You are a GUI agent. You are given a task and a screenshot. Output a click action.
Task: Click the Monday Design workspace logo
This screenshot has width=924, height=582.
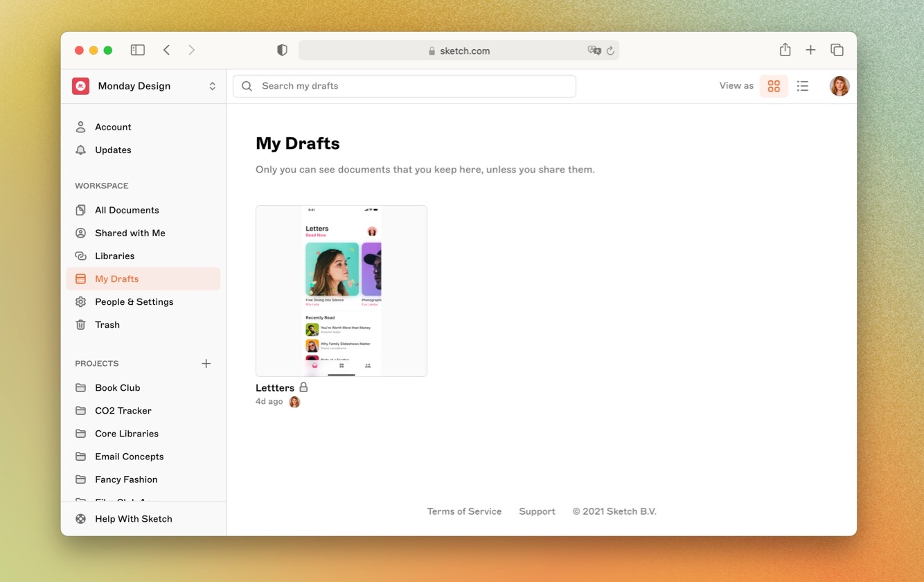[x=80, y=86]
